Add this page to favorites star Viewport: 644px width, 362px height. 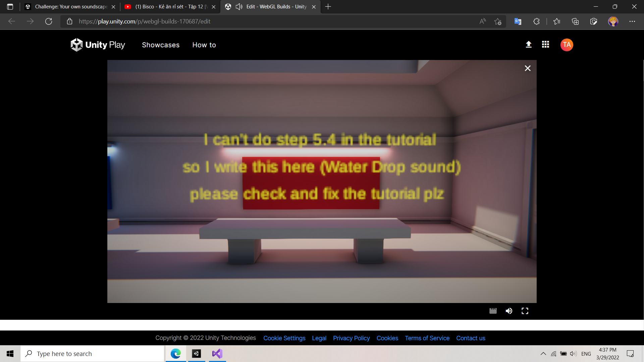pyautogui.click(x=498, y=21)
